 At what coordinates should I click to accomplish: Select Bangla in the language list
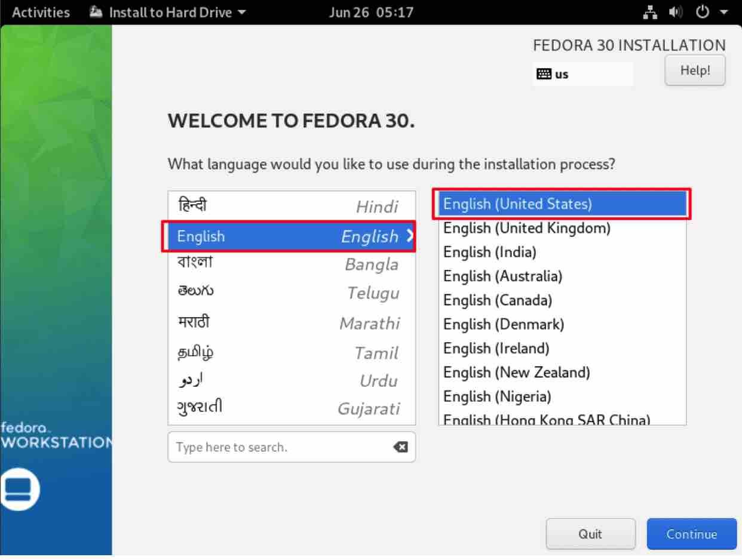point(292,264)
